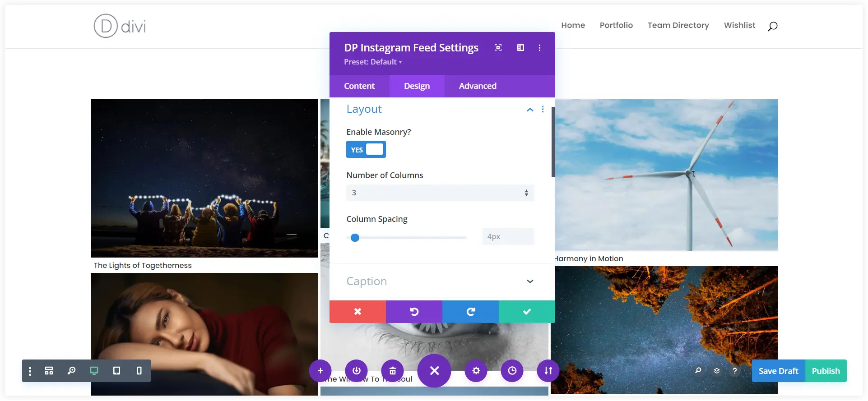Select the woman portrait photo
The image size is (868, 401).
[x=204, y=334]
